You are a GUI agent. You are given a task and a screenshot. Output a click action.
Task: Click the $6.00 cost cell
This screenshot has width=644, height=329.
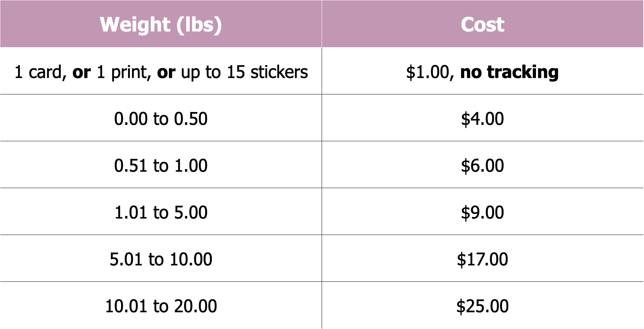click(483, 164)
